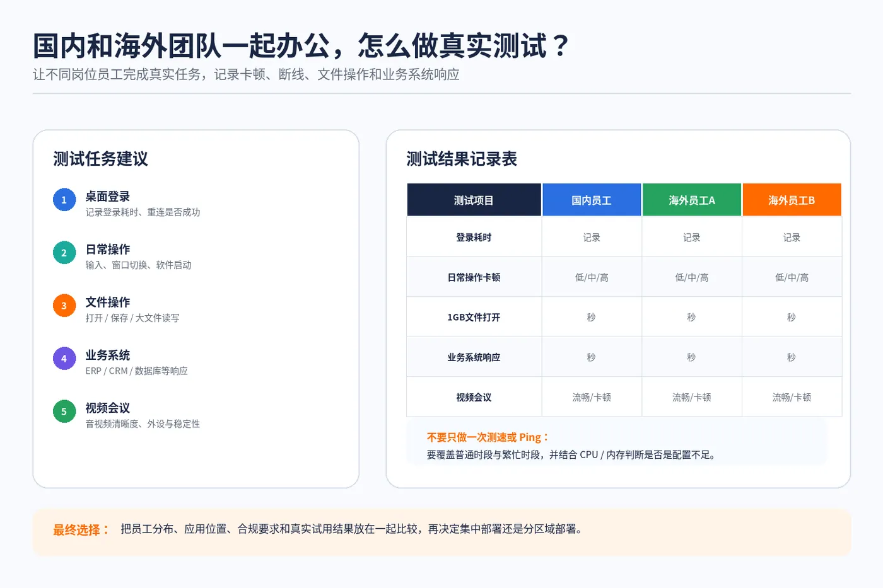Click 1GB文件打开 row's 秒 cell under 海外员工A
The height and width of the screenshot is (588, 883).
(692, 317)
